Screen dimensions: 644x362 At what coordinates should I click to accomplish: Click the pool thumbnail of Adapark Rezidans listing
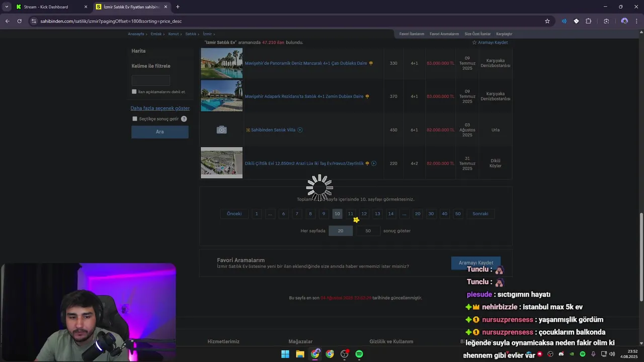coord(221,96)
